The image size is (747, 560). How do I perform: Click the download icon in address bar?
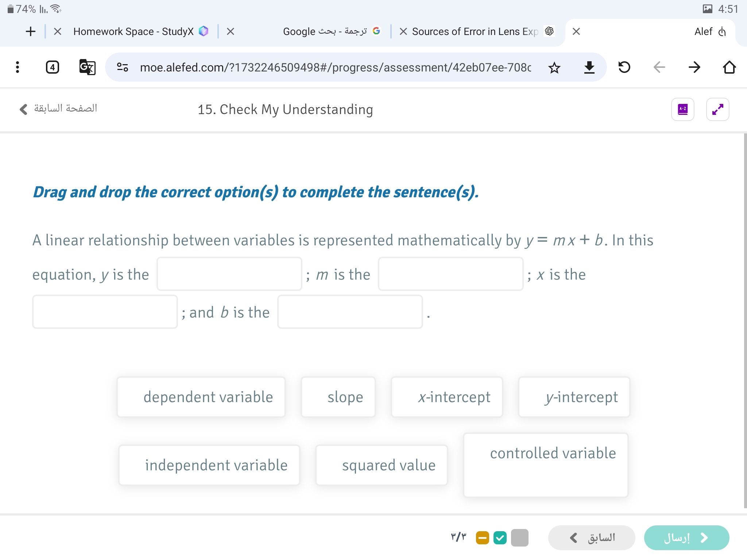(x=589, y=67)
